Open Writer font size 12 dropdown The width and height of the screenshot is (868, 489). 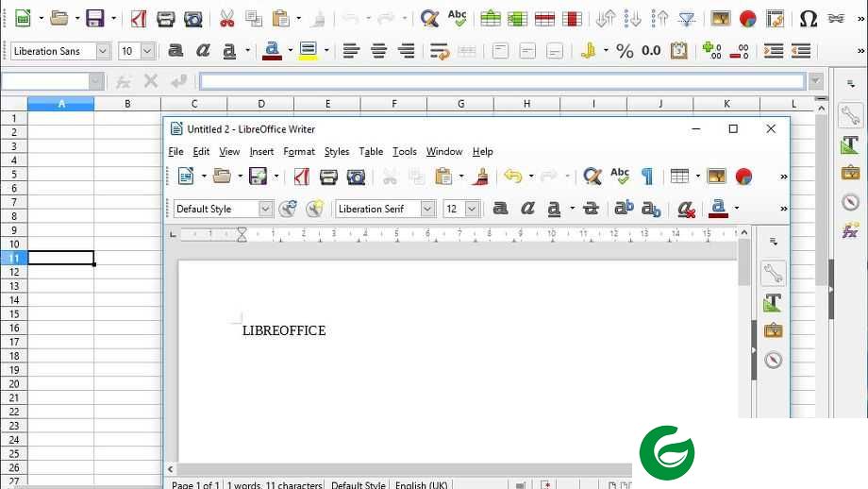pos(472,209)
